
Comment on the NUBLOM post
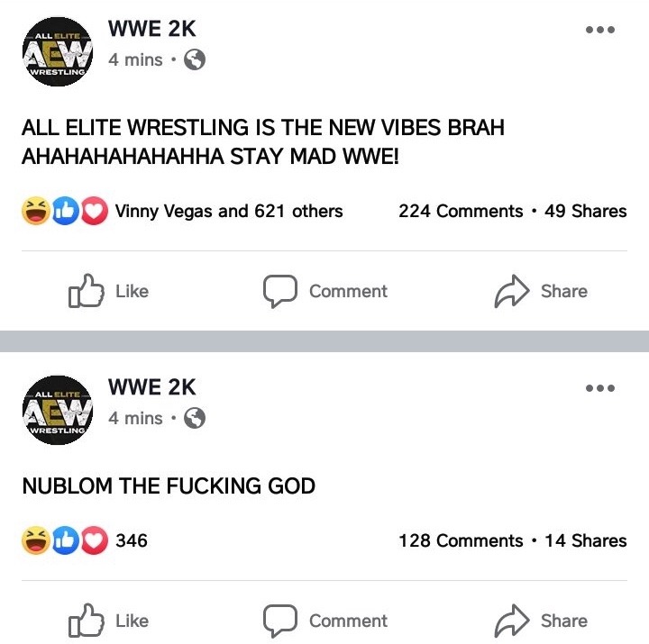(325, 621)
